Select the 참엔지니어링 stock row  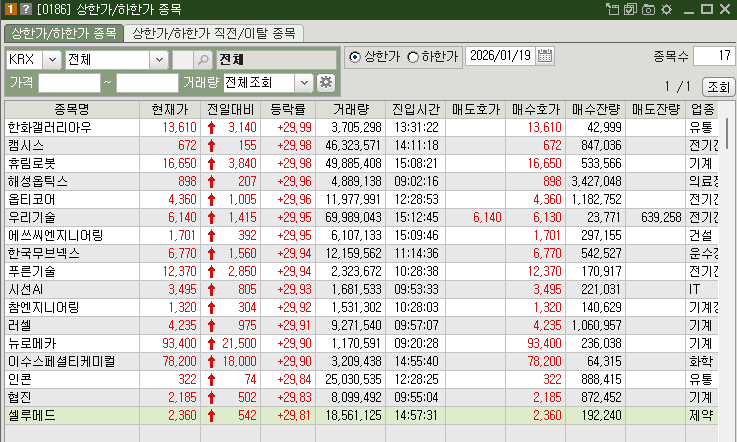click(x=361, y=308)
